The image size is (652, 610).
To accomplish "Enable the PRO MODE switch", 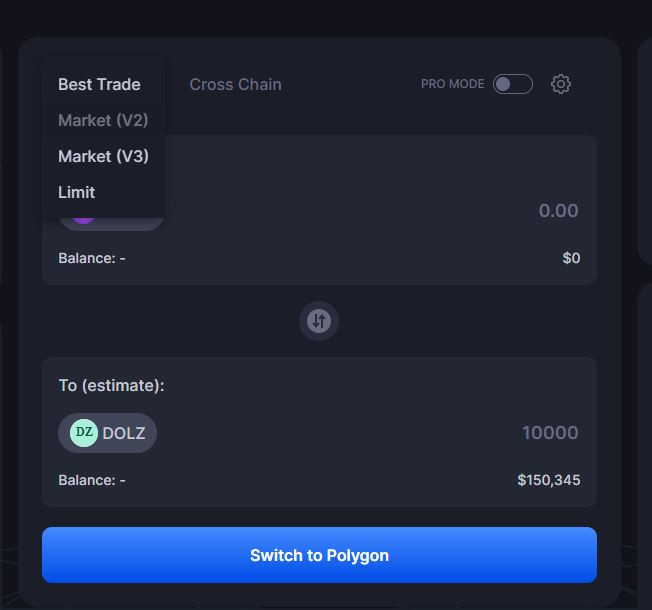I will coord(512,84).
